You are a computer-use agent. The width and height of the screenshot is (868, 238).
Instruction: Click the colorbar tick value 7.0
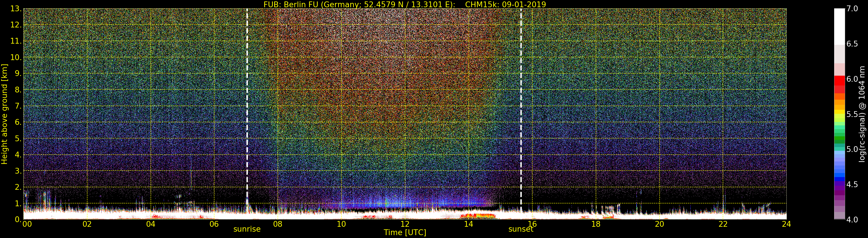(852, 8)
